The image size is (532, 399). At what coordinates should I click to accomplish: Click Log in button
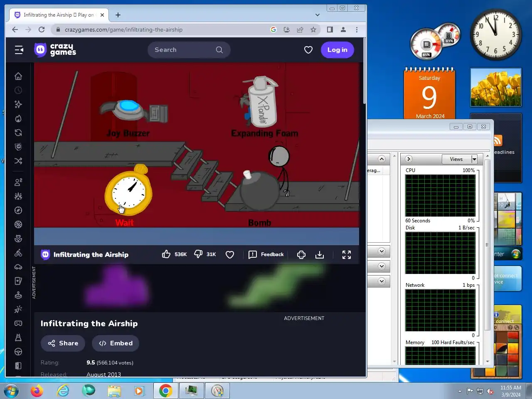pos(337,50)
